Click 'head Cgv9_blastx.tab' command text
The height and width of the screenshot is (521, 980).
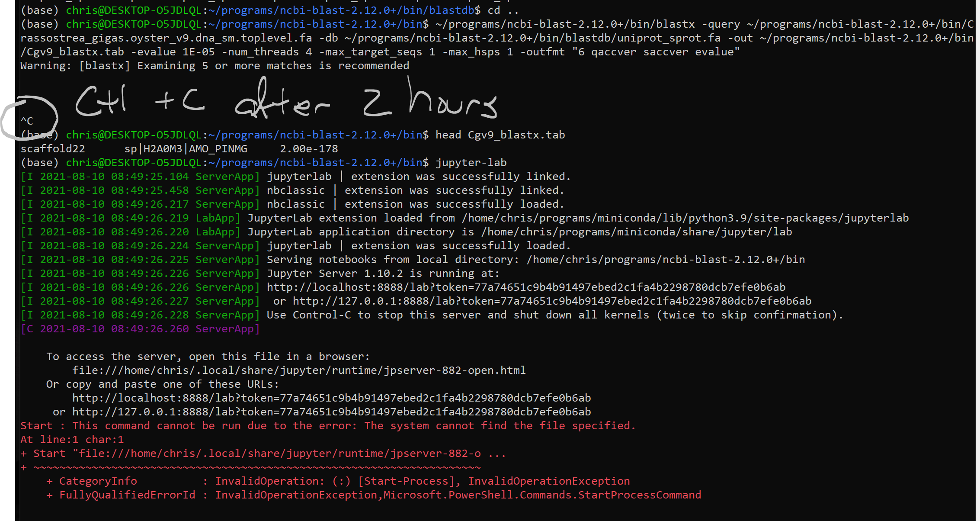pyautogui.click(x=500, y=135)
